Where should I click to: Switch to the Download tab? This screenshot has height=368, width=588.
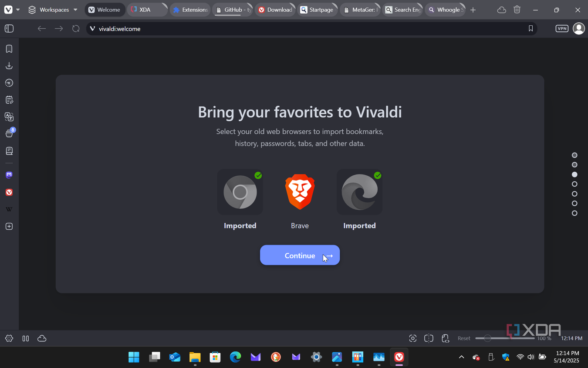pos(275,10)
